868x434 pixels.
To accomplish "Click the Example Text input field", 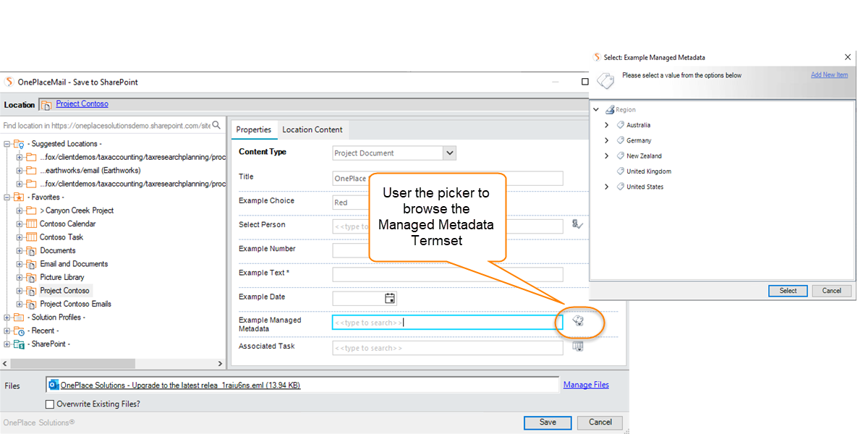I will 447,274.
